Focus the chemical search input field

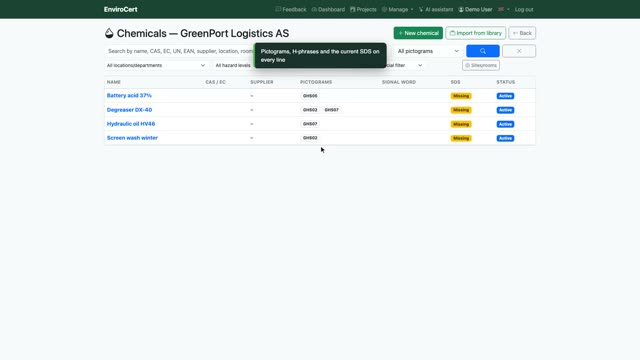pyautogui.click(x=180, y=51)
